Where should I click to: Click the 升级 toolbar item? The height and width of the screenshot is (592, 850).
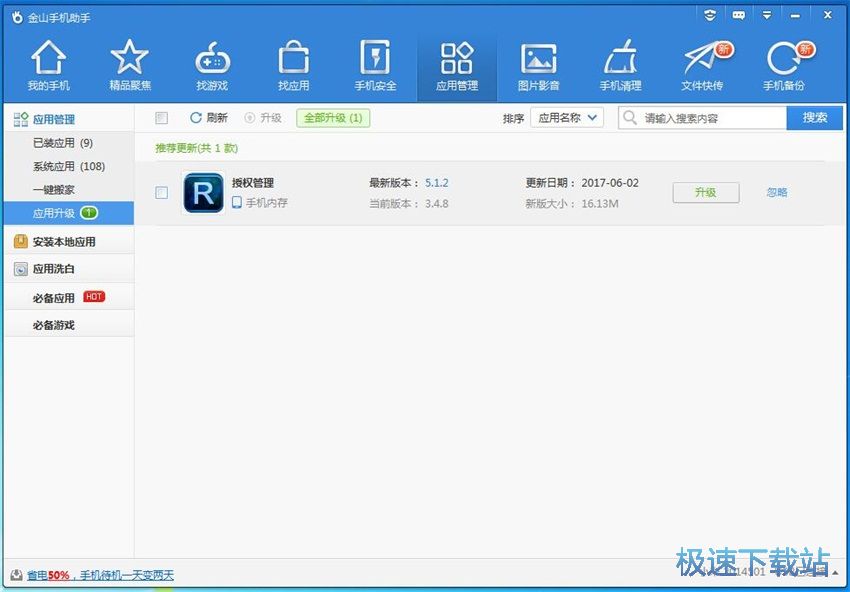click(263, 118)
